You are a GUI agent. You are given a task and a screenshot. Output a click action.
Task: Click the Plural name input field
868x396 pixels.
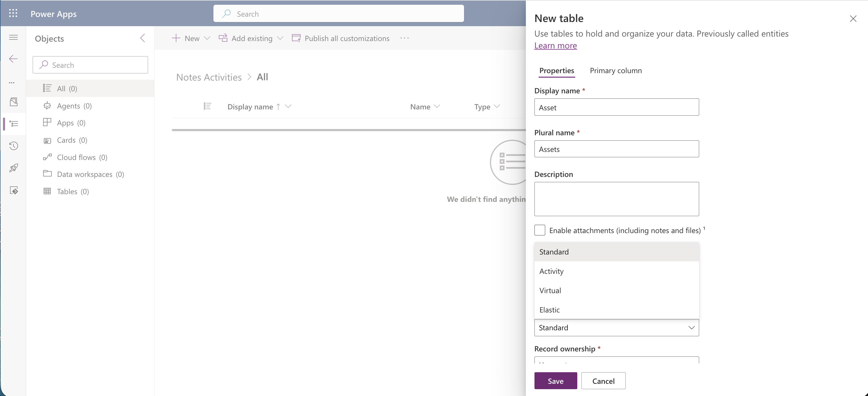(x=617, y=149)
